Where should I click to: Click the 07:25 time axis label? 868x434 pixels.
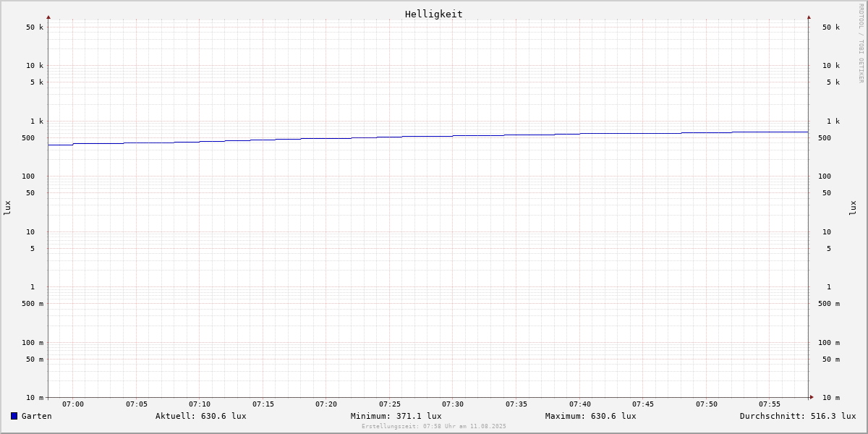390,404
